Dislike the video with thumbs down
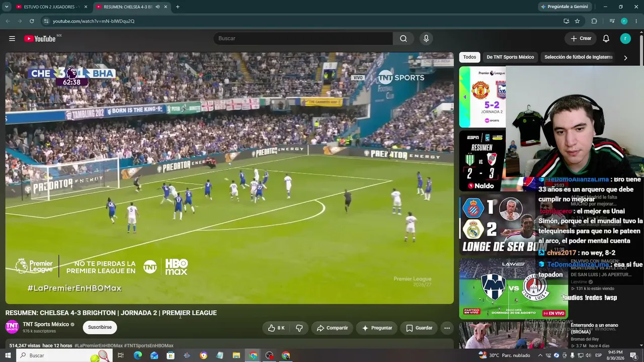This screenshot has width=644, height=362. pyautogui.click(x=299, y=328)
